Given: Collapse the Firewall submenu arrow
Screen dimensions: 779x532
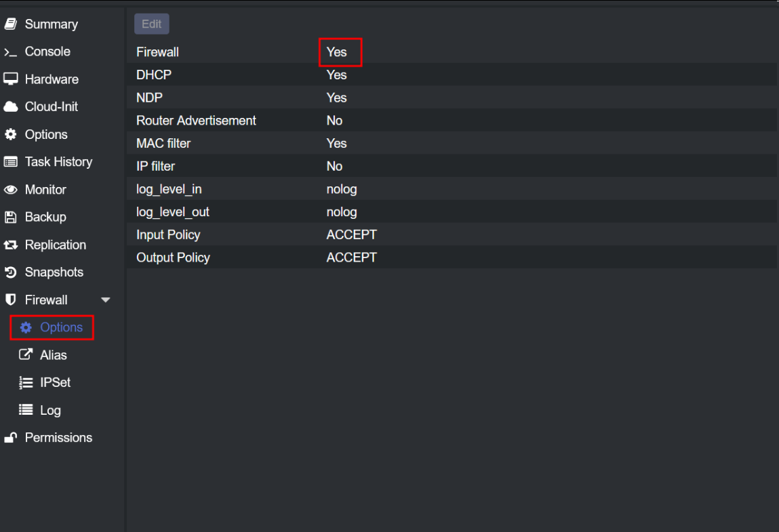Looking at the screenshot, I should (105, 300).
